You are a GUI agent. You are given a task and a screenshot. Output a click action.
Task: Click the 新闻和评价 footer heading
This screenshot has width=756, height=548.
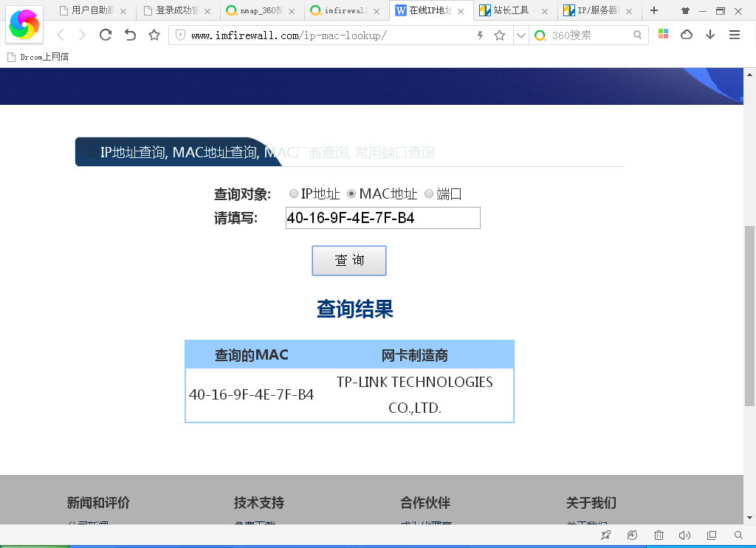[98, 503]
